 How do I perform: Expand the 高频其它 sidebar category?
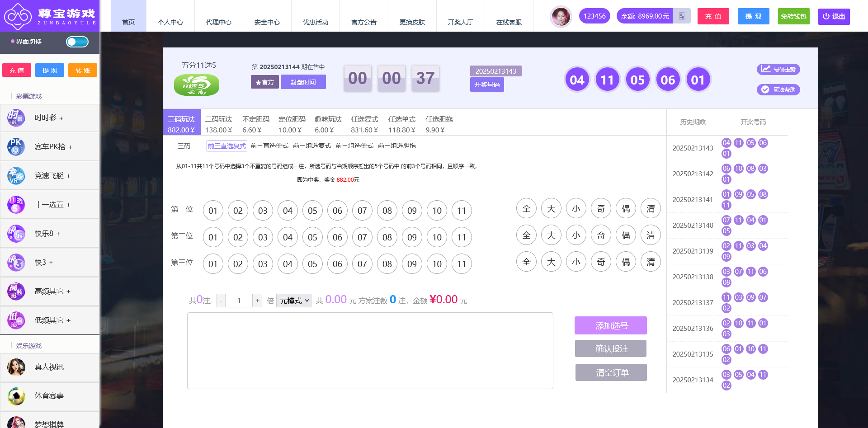click(52, 292)
